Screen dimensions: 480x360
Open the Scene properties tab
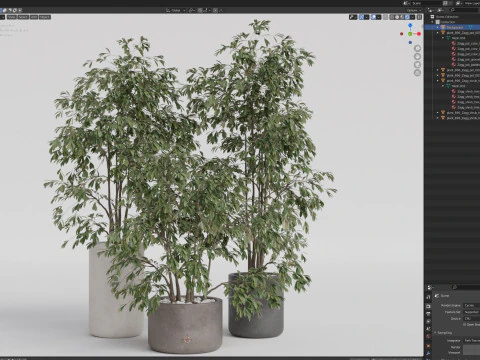point(429,329)
